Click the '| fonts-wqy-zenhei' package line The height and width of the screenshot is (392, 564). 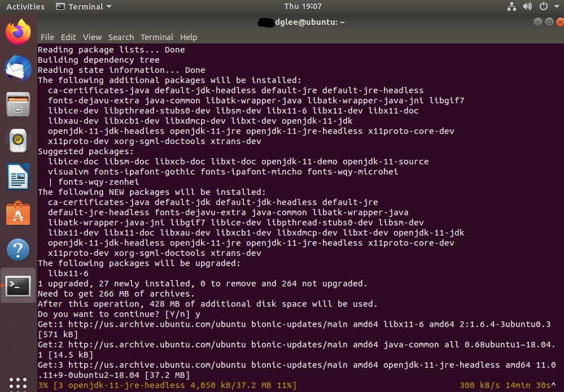tap(94, 182)
